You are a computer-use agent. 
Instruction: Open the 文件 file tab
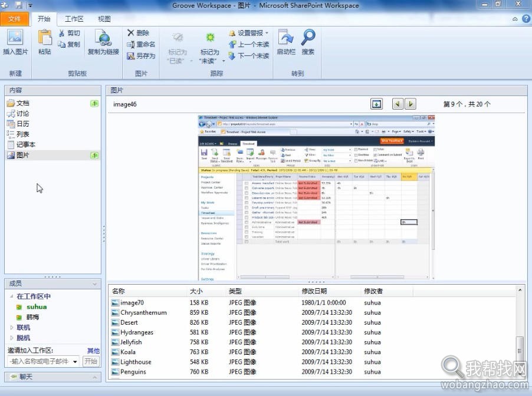click(14, 19)
